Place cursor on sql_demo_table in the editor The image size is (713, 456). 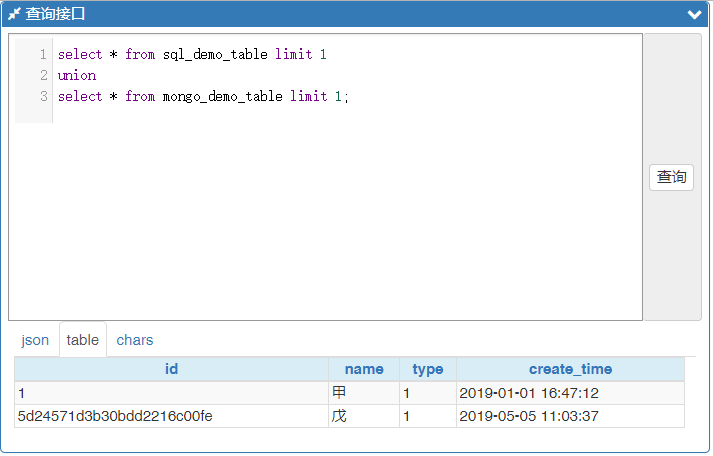tap(215, 54)
